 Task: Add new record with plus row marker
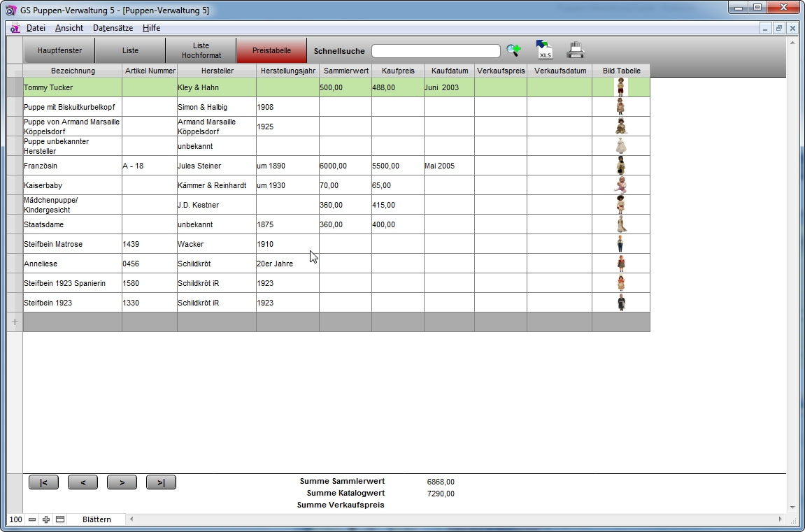coord(15,322)
